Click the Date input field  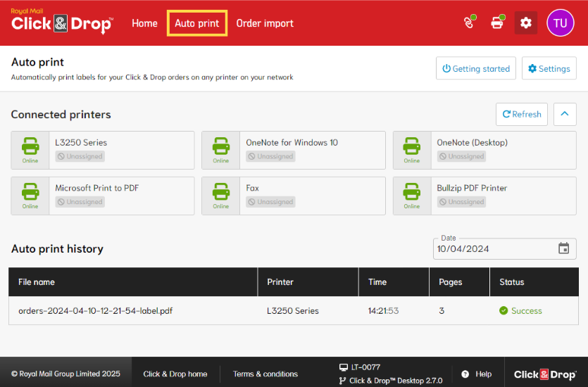(493, 248)
